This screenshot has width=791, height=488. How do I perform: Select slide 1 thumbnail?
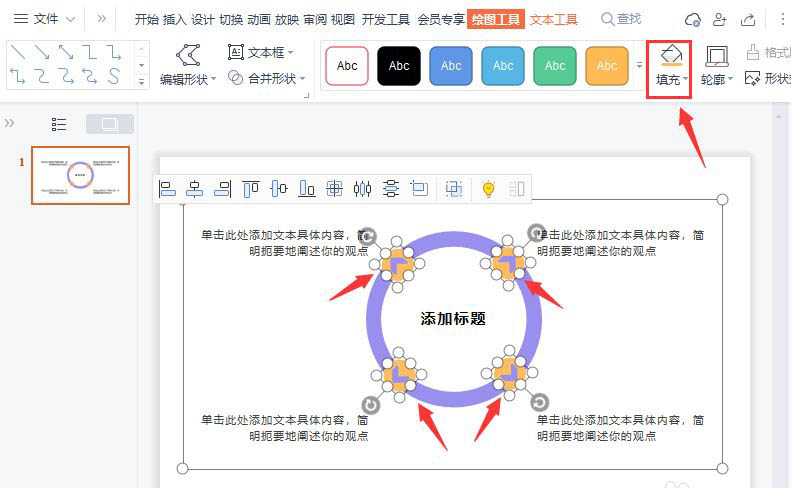click(80, 175)
